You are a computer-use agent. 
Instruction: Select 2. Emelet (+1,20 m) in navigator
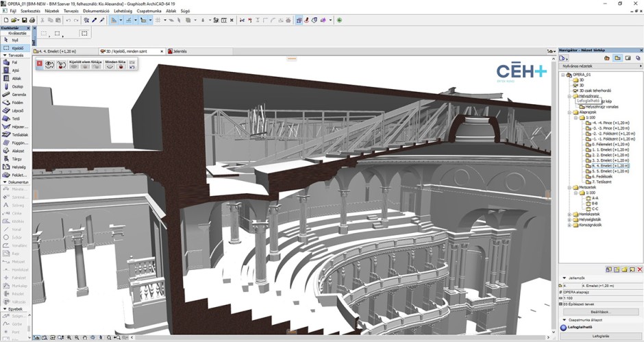[x=609, y=155]
